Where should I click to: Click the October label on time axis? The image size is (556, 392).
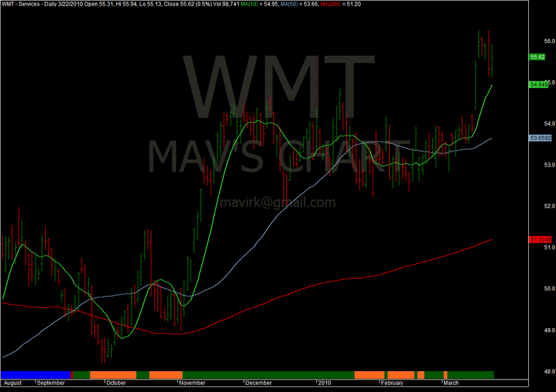coord(116,383)
